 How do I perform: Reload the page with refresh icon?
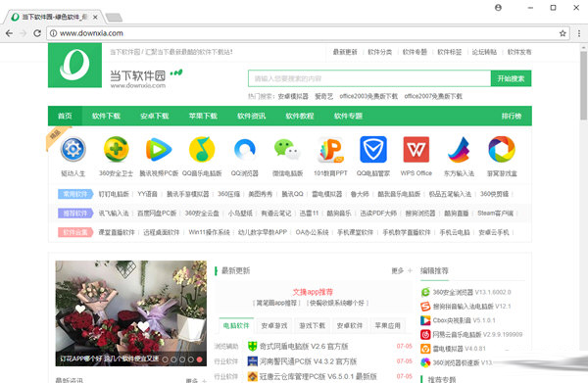37,33
